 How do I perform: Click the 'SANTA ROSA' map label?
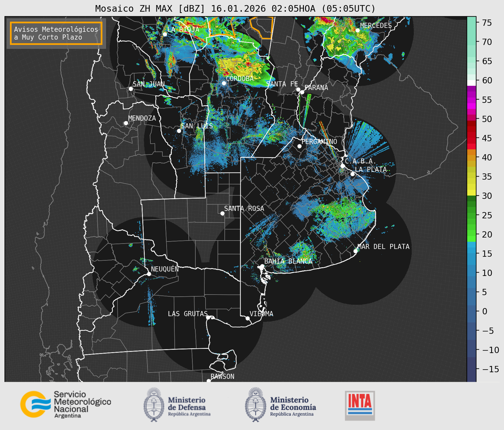tap(244, 208)
